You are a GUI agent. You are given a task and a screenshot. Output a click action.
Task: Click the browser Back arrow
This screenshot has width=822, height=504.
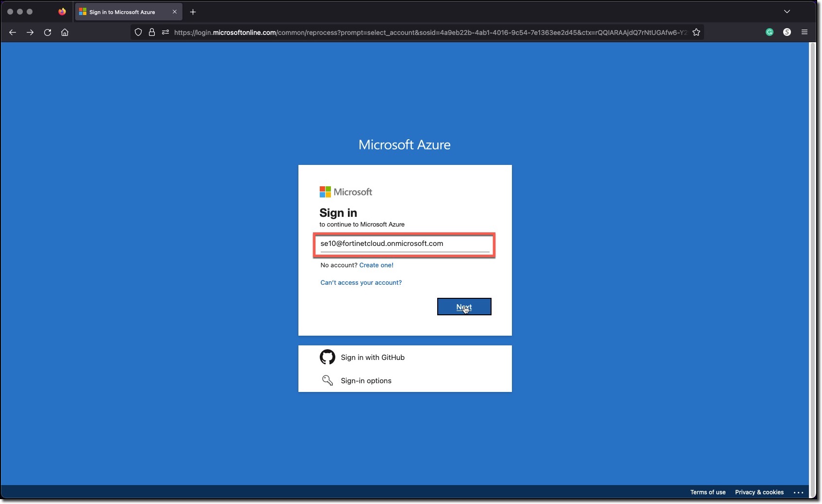pos(13,33)
